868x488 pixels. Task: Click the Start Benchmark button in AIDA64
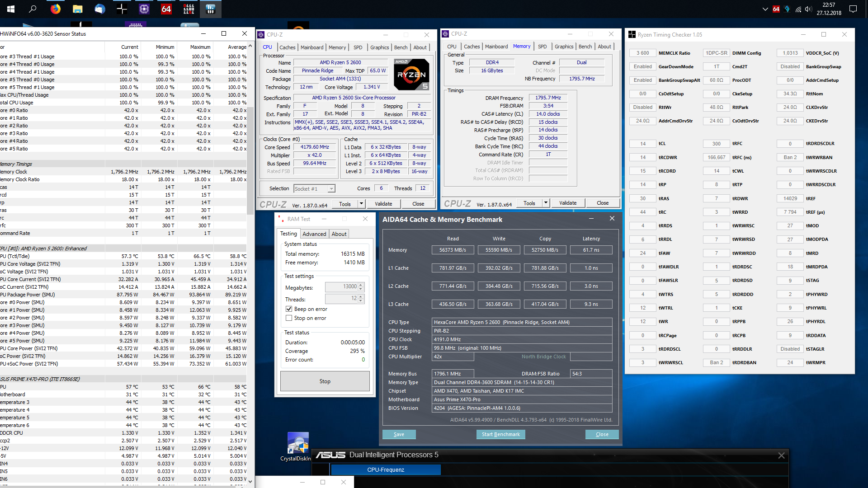500,434
